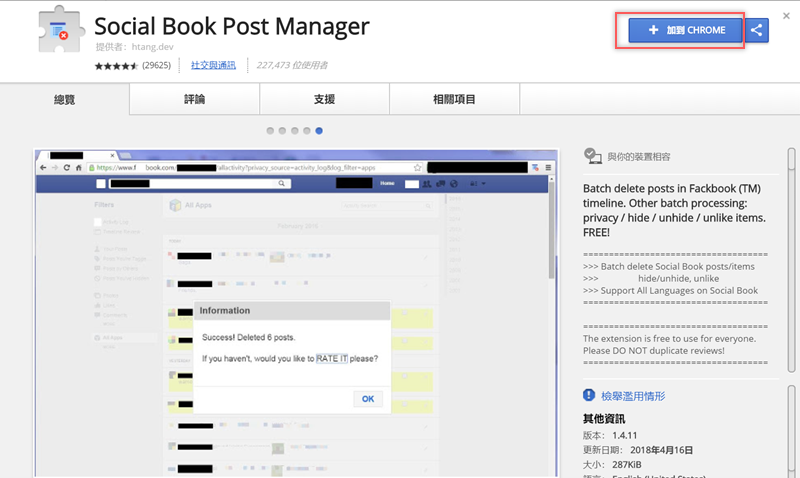Click the 大小: 287KiB size text
This screenshot has width=800, height=478.
(612, 465)
